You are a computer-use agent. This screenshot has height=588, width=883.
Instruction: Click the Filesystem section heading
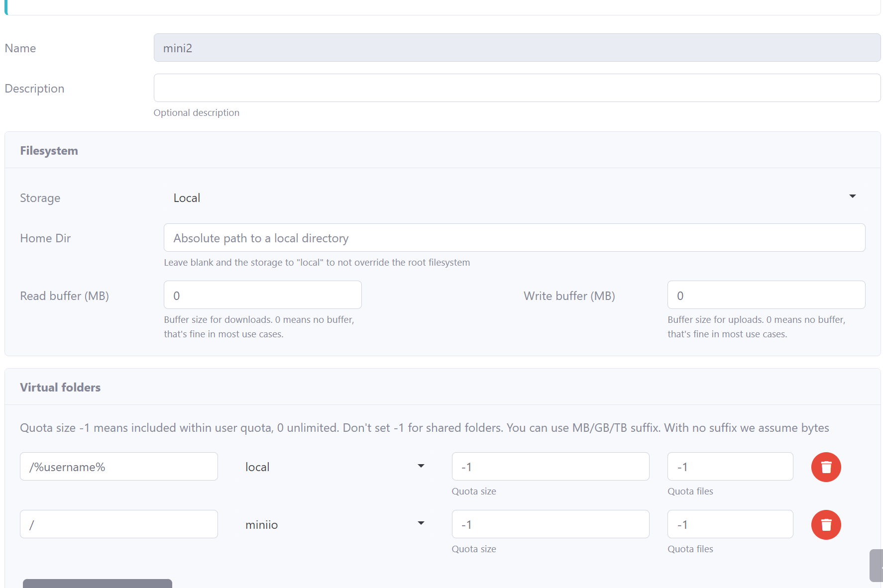click(49, 151)
